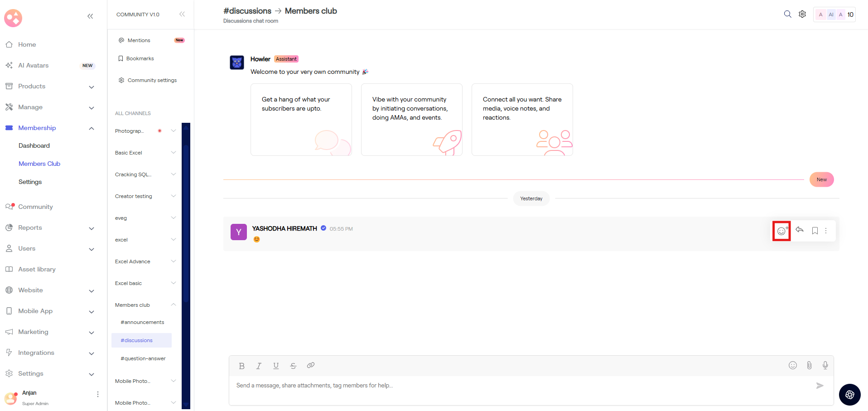Attach a file using the paperclip icon
868x411 pixels.
[x=809, y=365]
